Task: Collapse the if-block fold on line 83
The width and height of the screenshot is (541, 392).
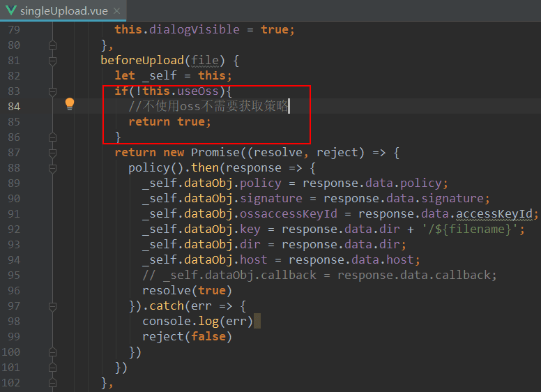Action: [52, 91]
